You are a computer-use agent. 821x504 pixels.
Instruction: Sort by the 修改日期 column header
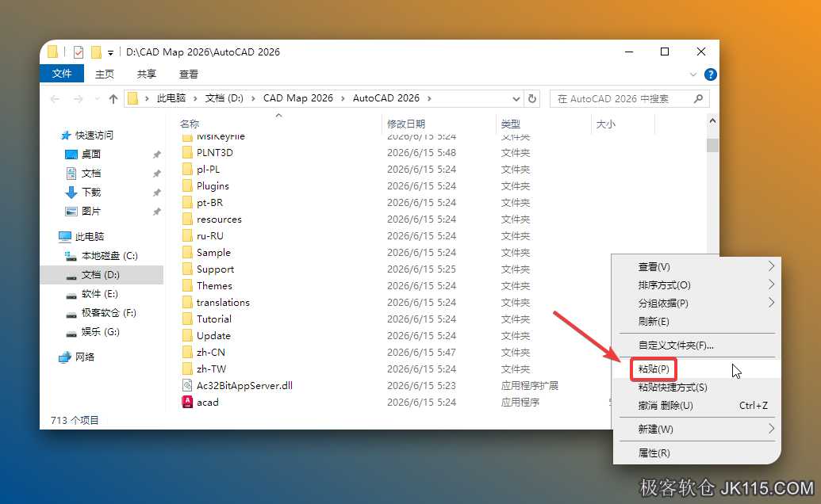click(x=406, y=124)
